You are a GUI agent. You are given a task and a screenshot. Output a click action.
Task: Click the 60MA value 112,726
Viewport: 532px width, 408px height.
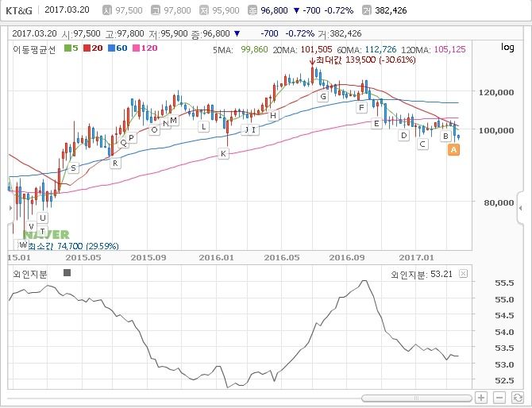tap(380, 49)
